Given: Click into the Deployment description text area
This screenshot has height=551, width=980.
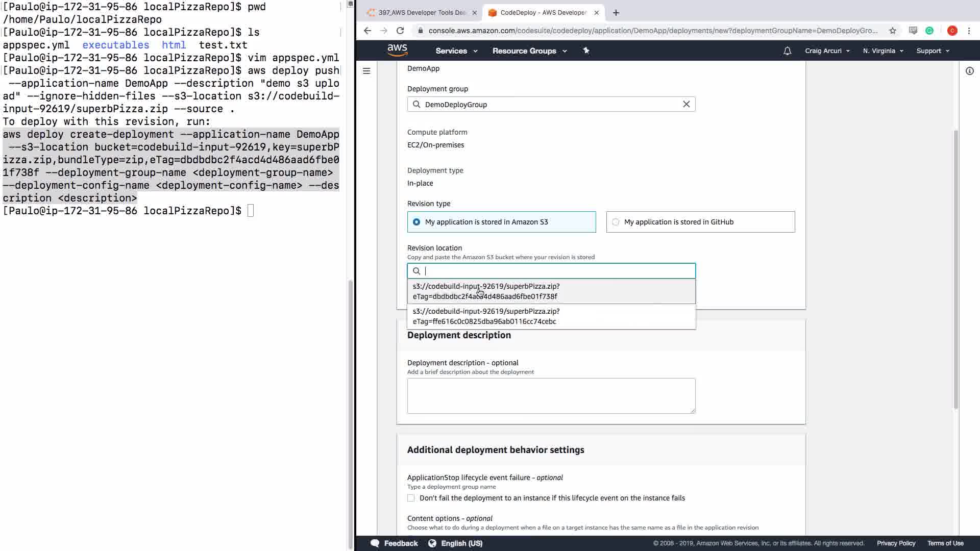Looking at the screenshot, I should 551,395.
